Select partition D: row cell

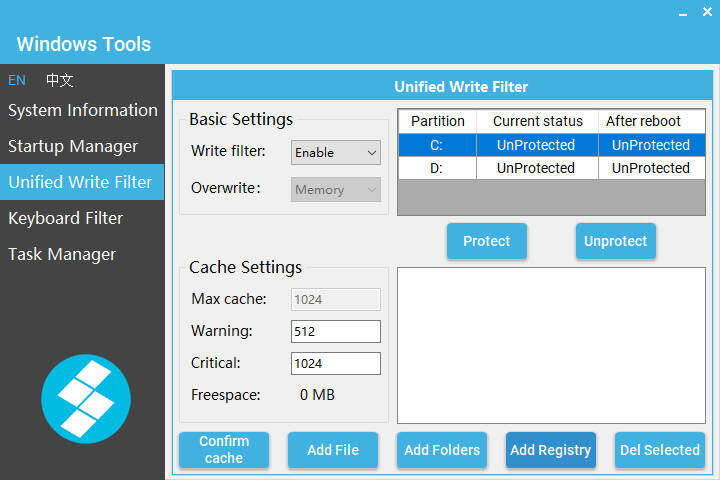coord(437,168)
